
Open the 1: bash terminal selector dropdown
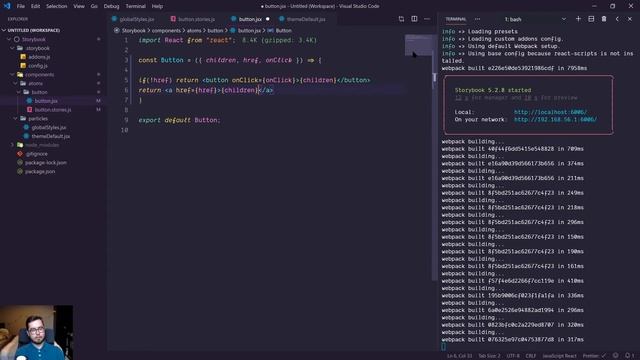point(535,19)
